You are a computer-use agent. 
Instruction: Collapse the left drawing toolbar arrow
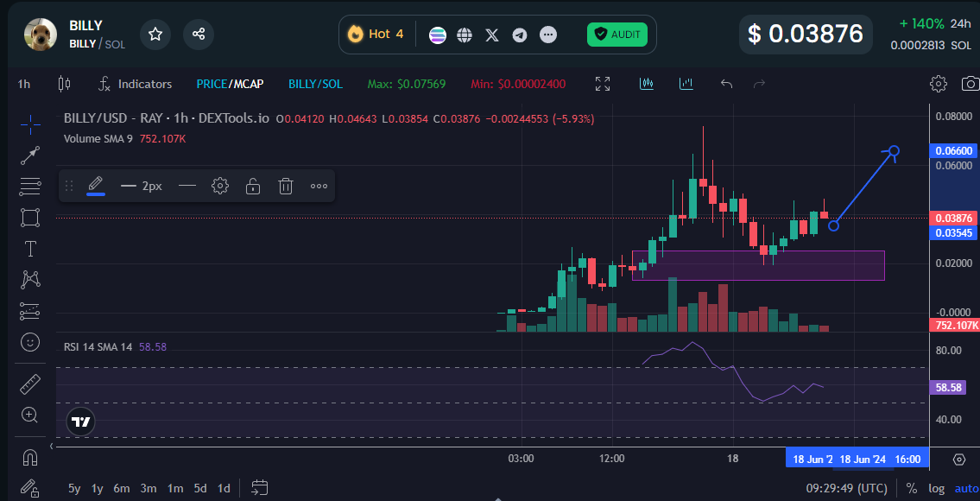51,446
